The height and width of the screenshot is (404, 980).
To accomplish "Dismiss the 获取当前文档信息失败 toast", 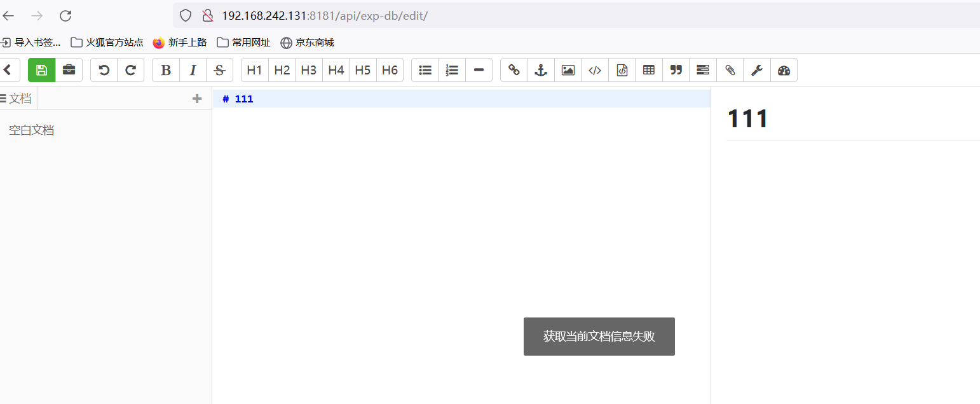I will point(599,337).
